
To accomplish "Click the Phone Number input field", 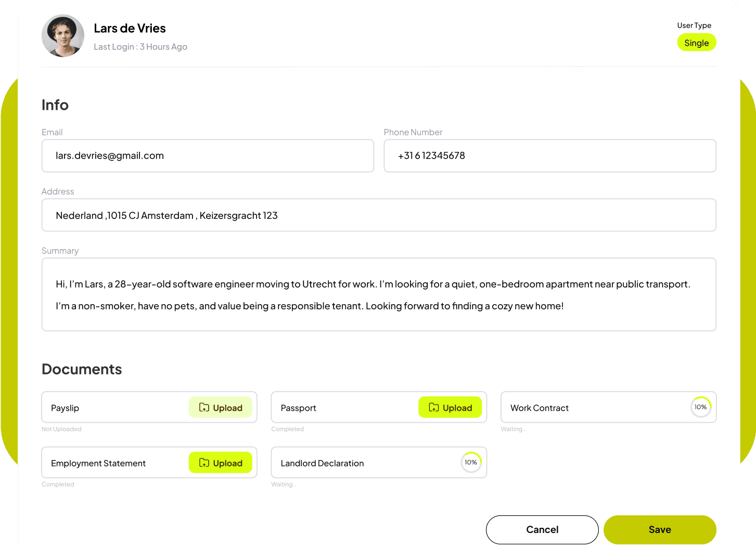I will click(x=550, y=155).
